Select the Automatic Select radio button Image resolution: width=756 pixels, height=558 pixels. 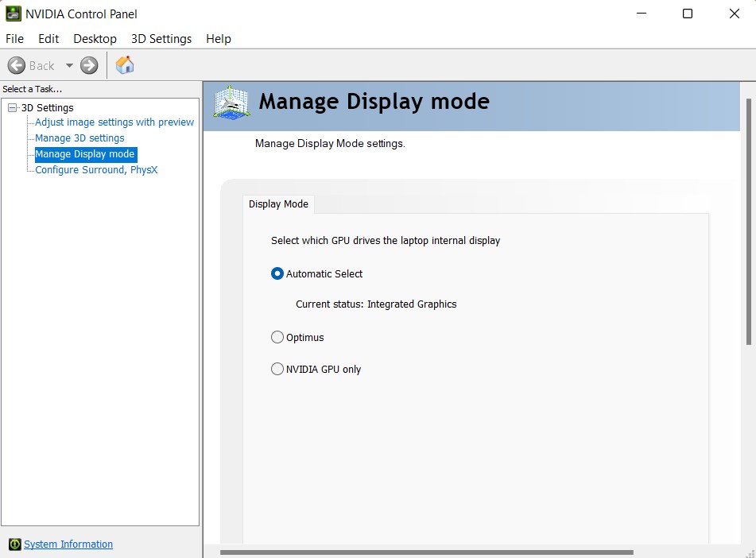pyautogui.click(x=277, y=274)
